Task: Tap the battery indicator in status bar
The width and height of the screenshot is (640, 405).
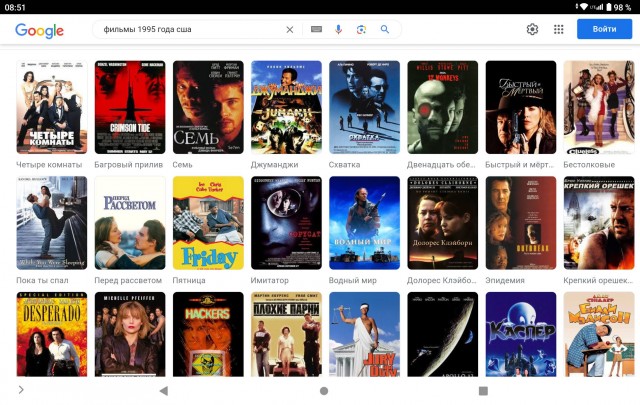Action: [609, 7]
